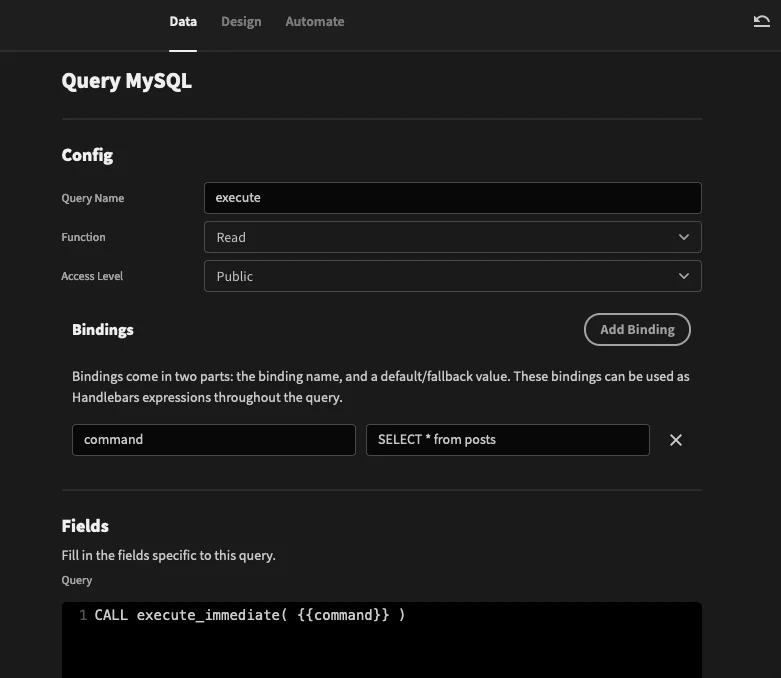This screenshot has height=678, width=781.
Task: Click the Query label above the editor
Action: click(77, 580)
